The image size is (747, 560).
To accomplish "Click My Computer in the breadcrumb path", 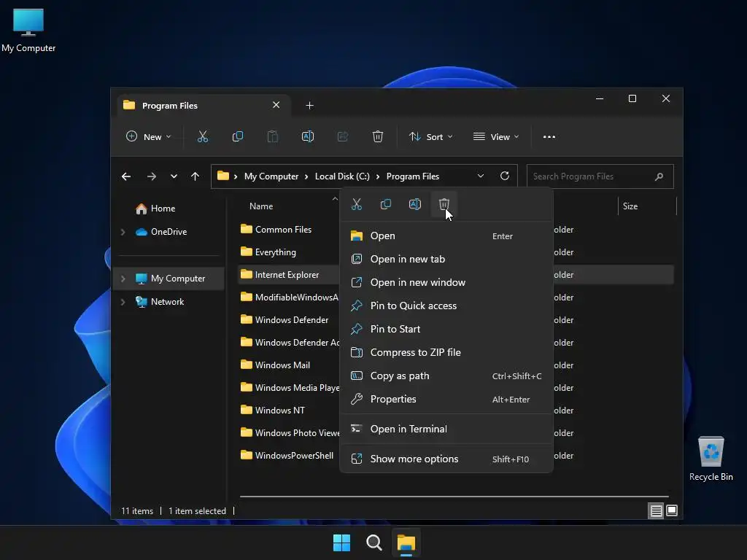I will click(x=271, y=176).
